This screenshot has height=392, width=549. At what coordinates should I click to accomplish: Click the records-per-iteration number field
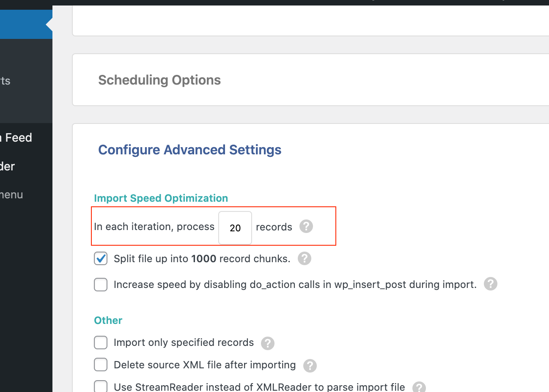(235, 227)
